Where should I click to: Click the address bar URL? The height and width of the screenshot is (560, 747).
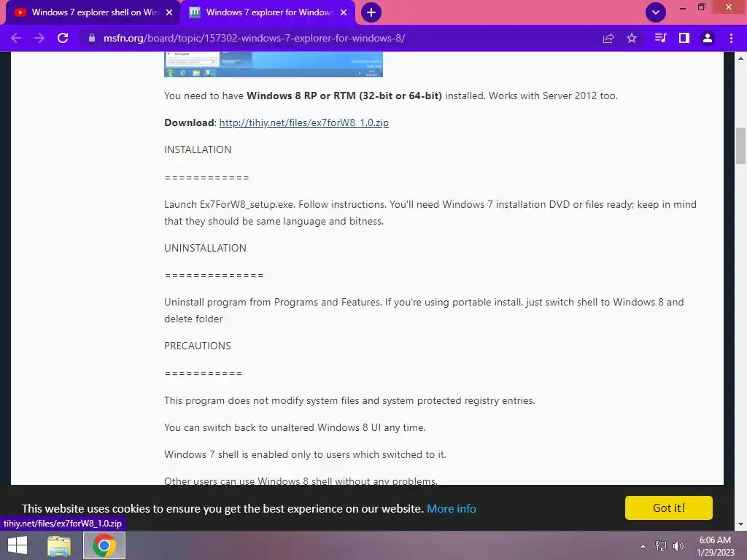pyautogui.click(x=254, y=38)
